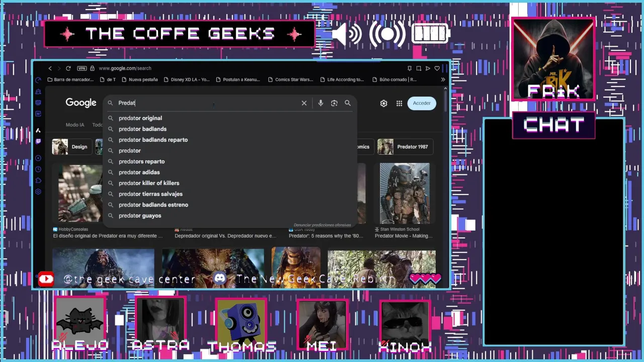Open the GX Cleaner sidebar icon

coord(38,92)
